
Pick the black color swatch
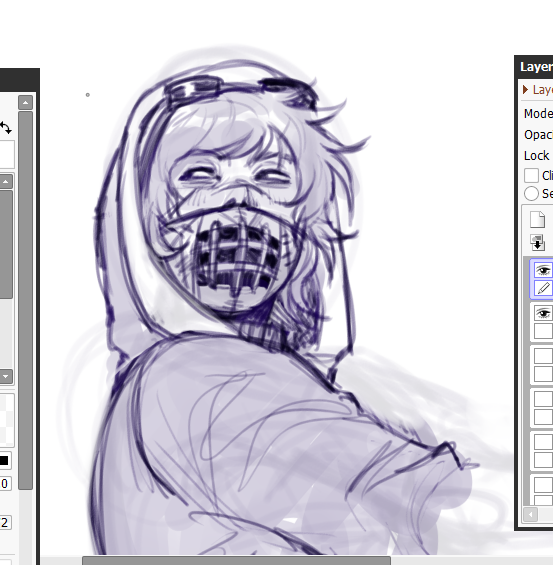[x=4, y=461]
